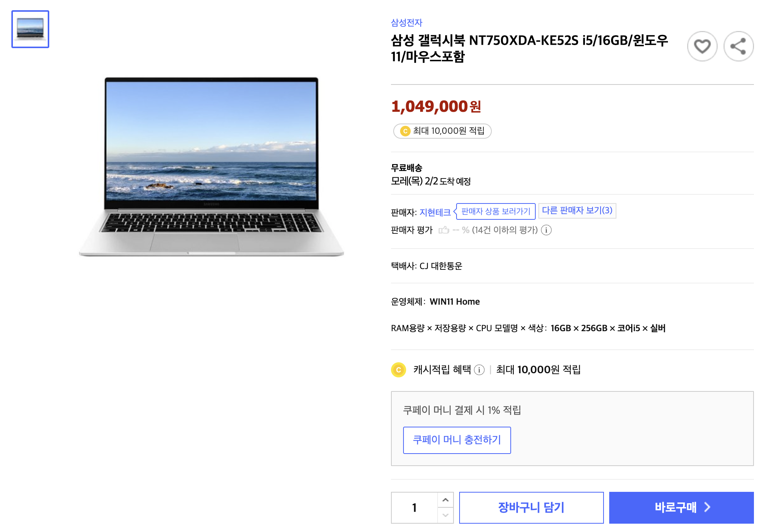The width and height of the screenshot is (760, 532).
Task: Click the quantity input field
Action: pos(414,508)
